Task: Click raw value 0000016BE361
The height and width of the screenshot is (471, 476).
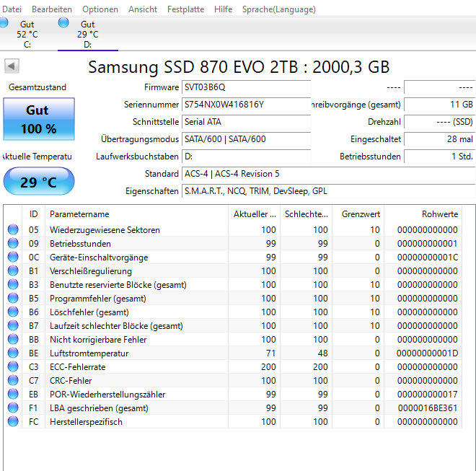Action: coord(428,408)
